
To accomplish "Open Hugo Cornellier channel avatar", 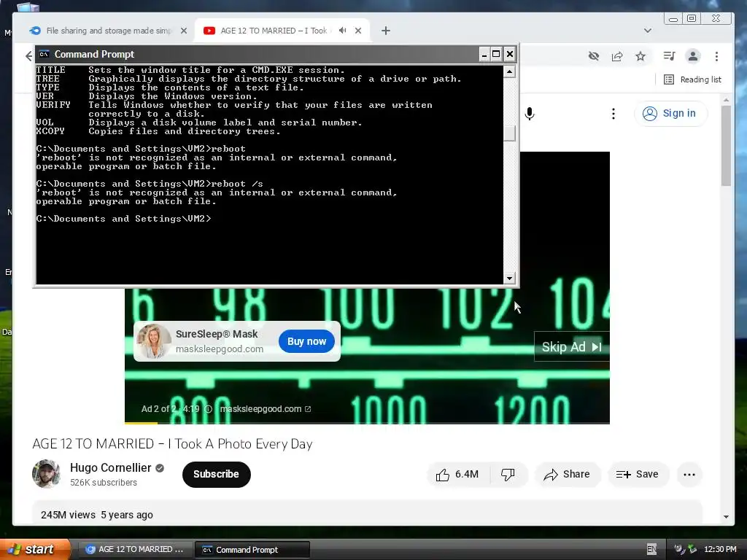I will click(46, 474).
